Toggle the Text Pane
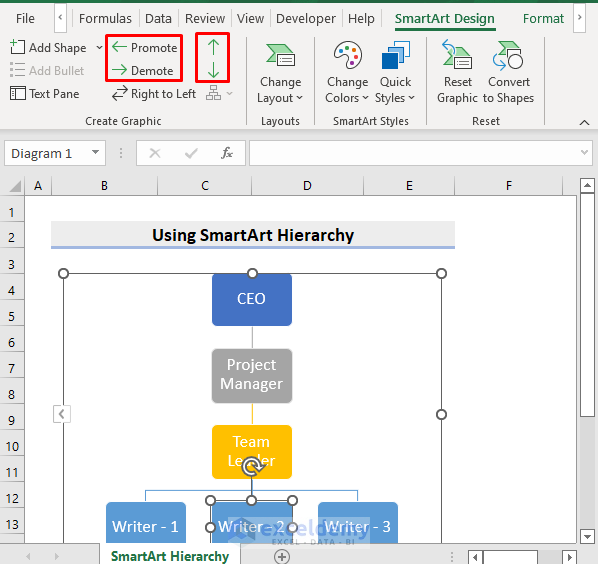598x564 pixels. (44, 94)
